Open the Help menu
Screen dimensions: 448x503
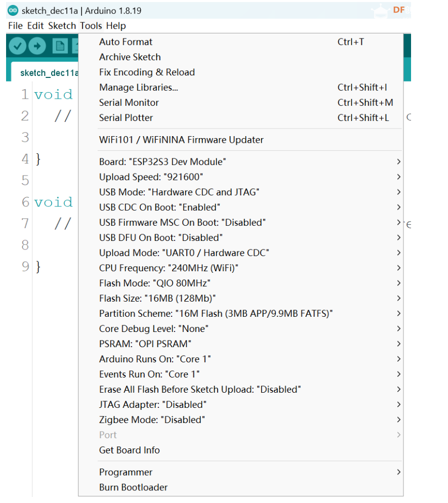pyautogui.click(x=116, y=26)
